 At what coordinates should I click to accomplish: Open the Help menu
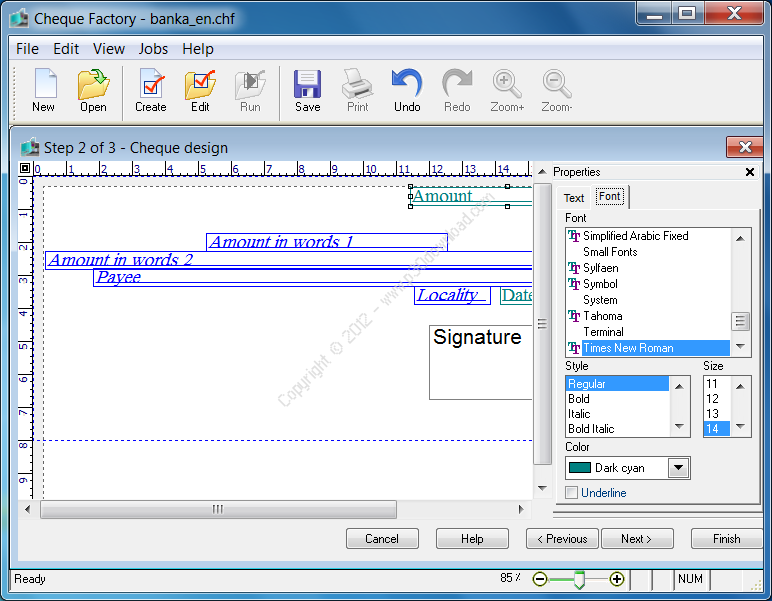click(198, 49)
